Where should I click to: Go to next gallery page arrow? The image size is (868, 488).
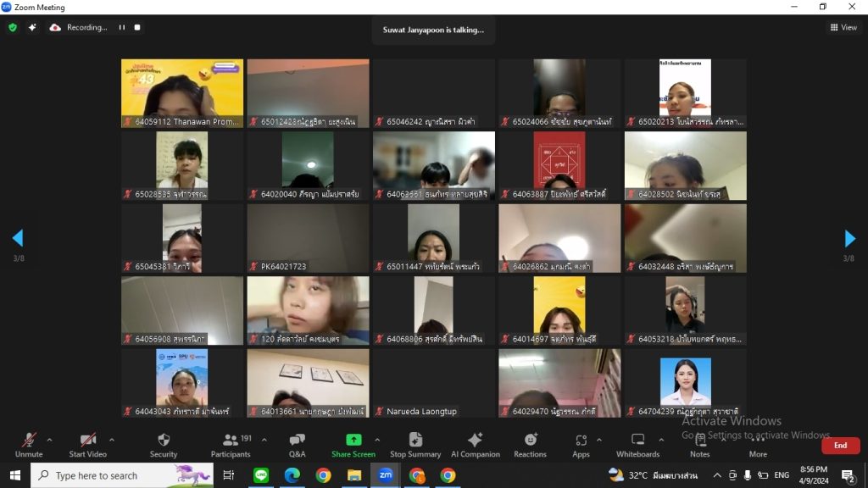coord(849,238)
